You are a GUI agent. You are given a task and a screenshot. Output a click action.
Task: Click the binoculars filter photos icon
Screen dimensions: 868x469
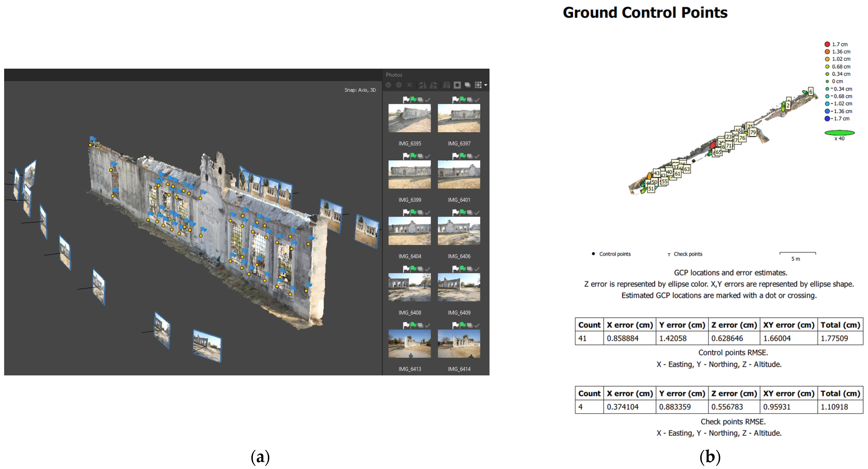pyautogui.click(x=447, y=85)
